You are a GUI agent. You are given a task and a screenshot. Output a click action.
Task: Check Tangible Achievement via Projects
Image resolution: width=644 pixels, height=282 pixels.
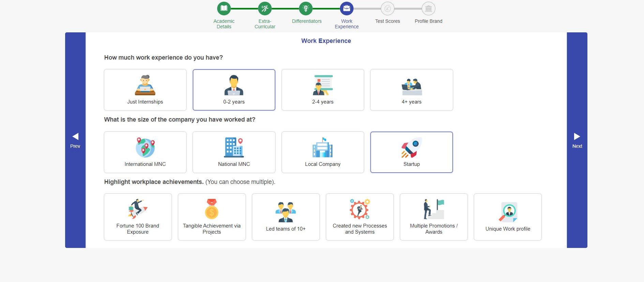212,217
